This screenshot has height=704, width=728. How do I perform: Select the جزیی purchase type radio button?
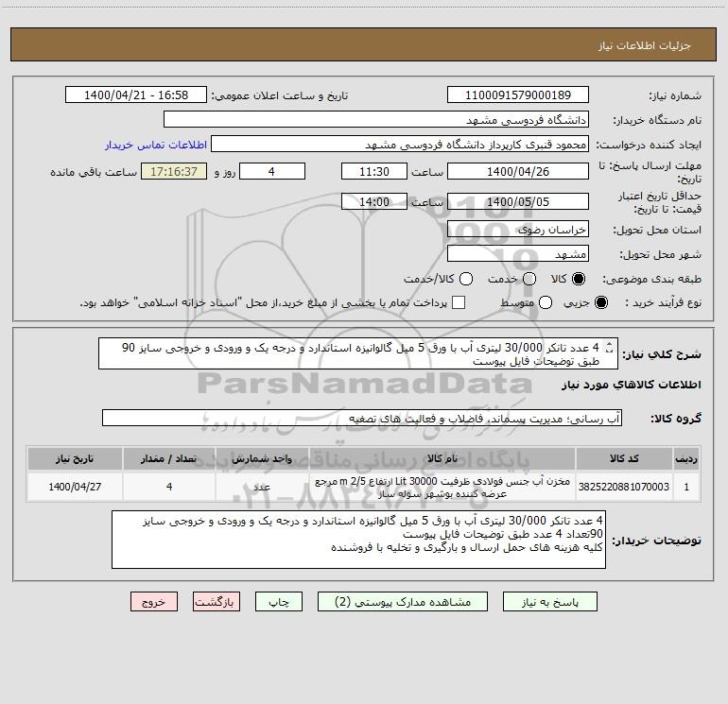[x=600, y=302]
